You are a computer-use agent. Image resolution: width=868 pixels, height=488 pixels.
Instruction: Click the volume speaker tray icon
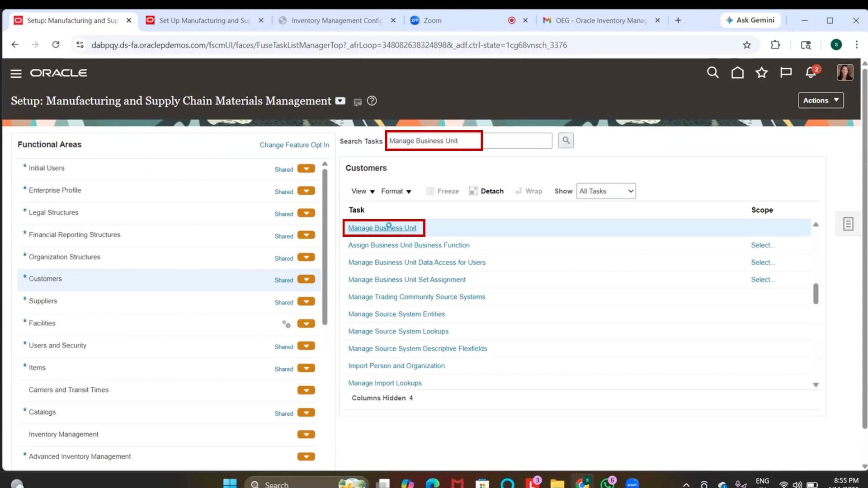[797, 485]
